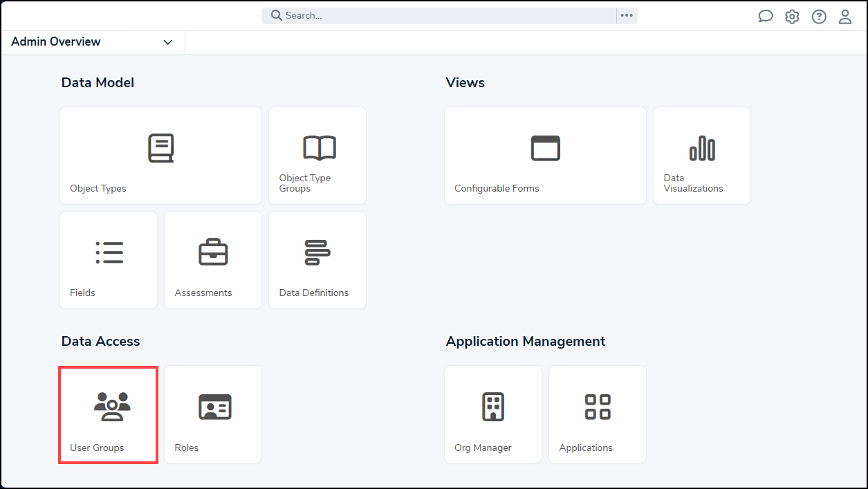This screenshot has width=868, height=489.
Task: Open the chat messages icon
Action: 765,17
